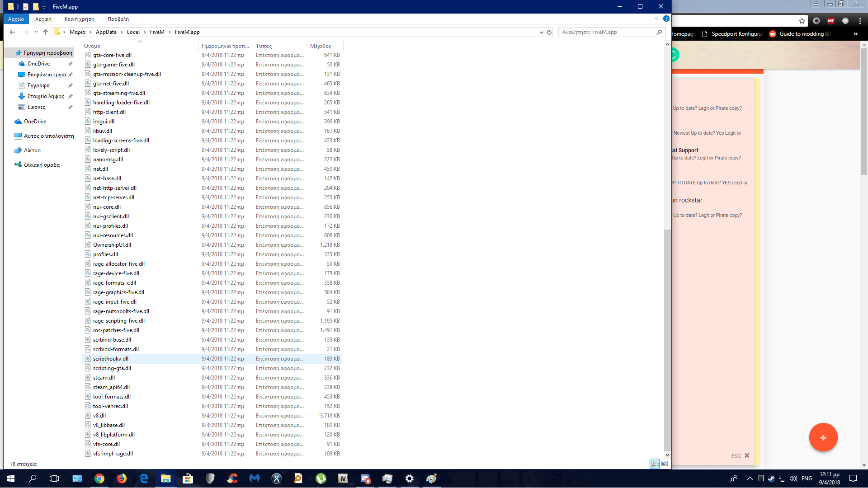Click the scroll-up arrow of file list
The image size is (868, 488).
click(x=667, y=44)
